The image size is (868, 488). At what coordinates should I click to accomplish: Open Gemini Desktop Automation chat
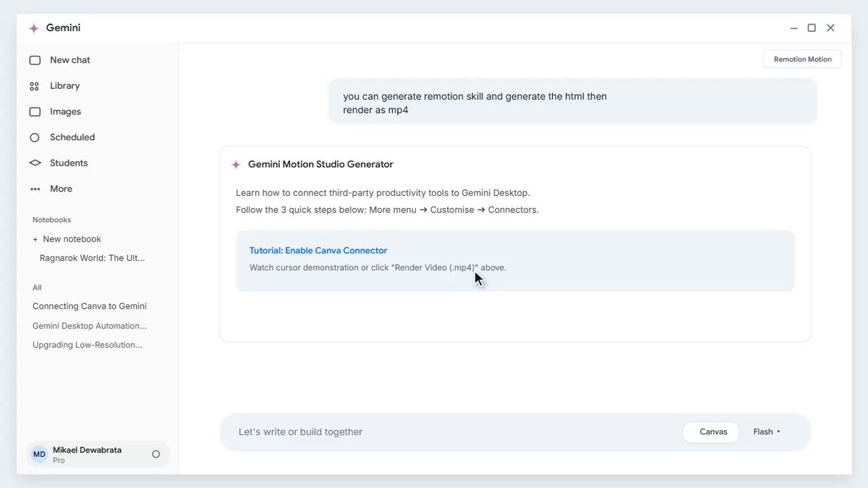click(90, 326)
